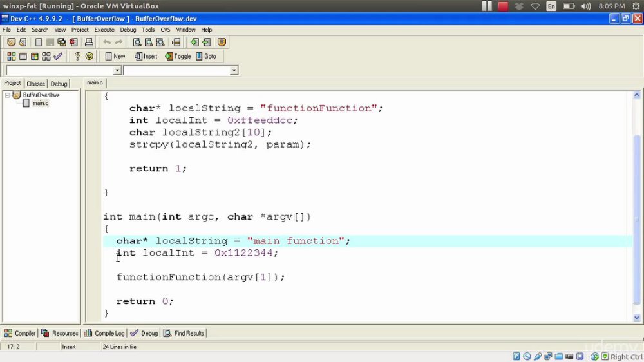The image size is (644, 362).
Task: Click the Compile four-squares icon
Action: coord(11,56)
